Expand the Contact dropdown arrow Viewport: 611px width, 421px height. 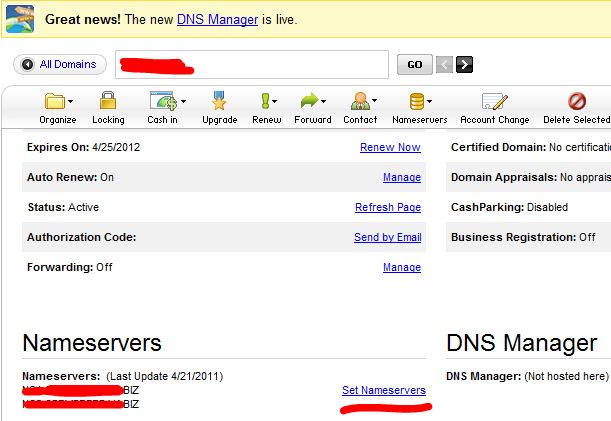point(374,101)
